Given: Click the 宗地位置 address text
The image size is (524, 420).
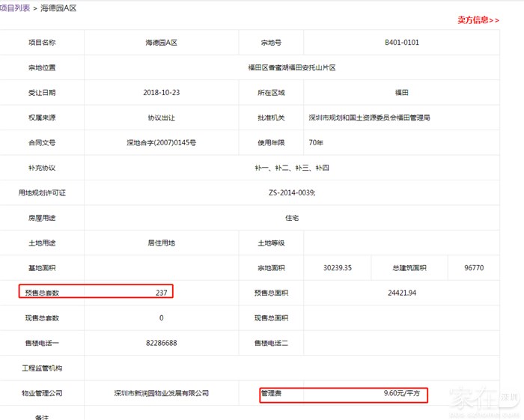Looking at the screenshot, I should point(292,67).
